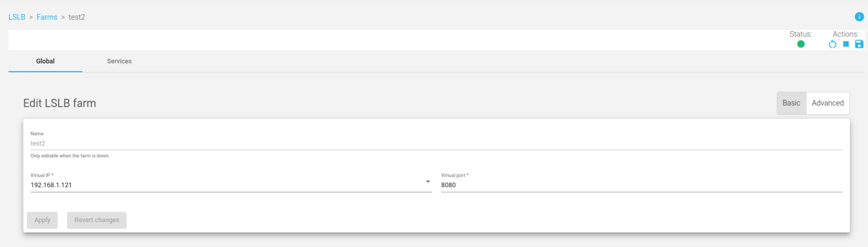Open the Global tab
The height and width of the screenshot is (247, 868).
45,61
